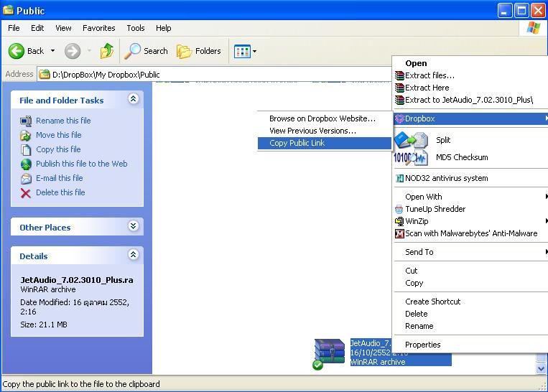
Task: Select Open in the context menu
Action: pyautogui.click(x=470, y=63)
